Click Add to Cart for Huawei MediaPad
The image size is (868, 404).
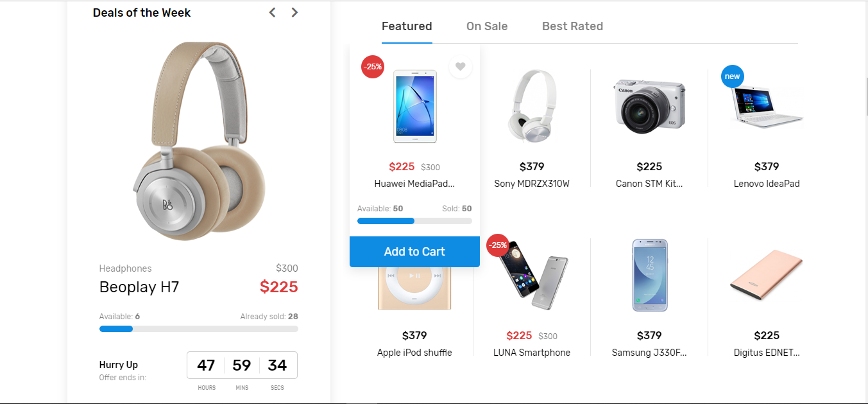(x=414, y=251)
